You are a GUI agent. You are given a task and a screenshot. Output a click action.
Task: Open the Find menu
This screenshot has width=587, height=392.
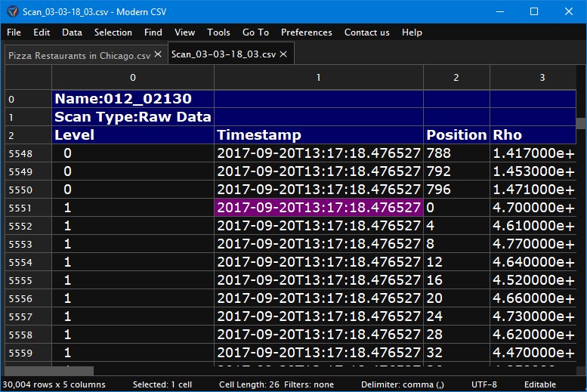pyautogui.click(x=153, y=32)
